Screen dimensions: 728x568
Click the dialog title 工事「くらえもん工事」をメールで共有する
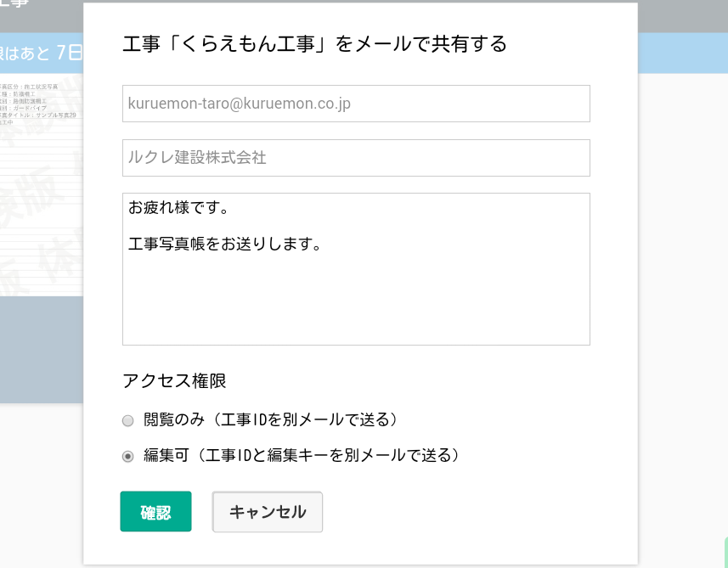click(x=315, y=44)
